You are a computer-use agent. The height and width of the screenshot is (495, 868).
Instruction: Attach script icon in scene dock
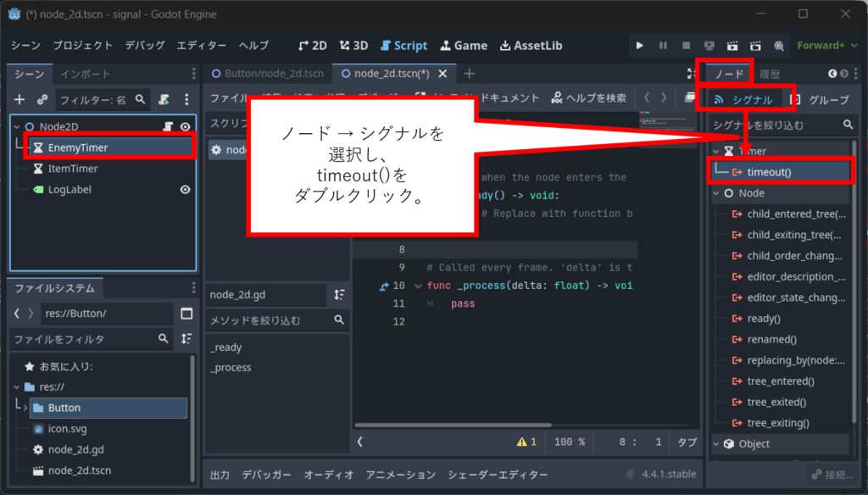click(x=164, y=100)
